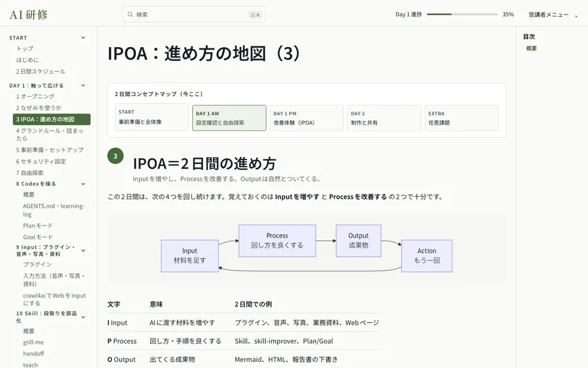Click Skill、skill-improver、Plan/Goal cell
Screen dimensions: 588x368
(x=284, y=341)
